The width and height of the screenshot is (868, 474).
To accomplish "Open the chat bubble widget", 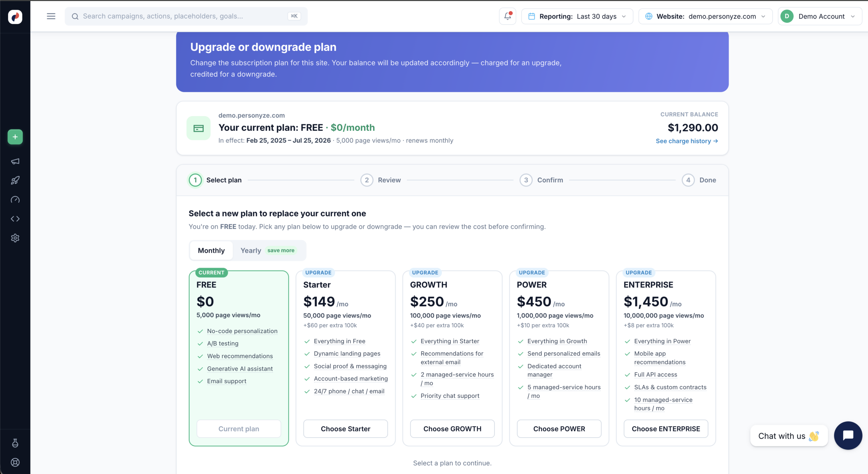I will (x=848, y=435).
